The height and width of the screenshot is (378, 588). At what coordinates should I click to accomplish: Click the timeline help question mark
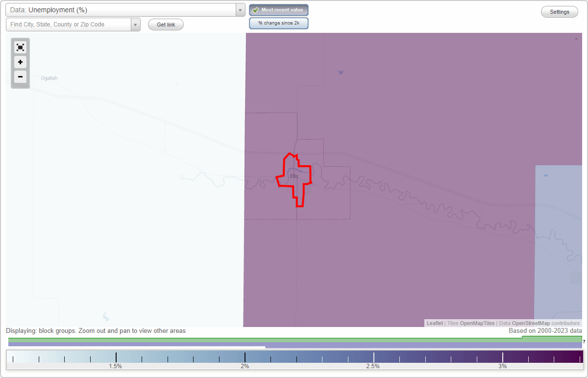584,341
